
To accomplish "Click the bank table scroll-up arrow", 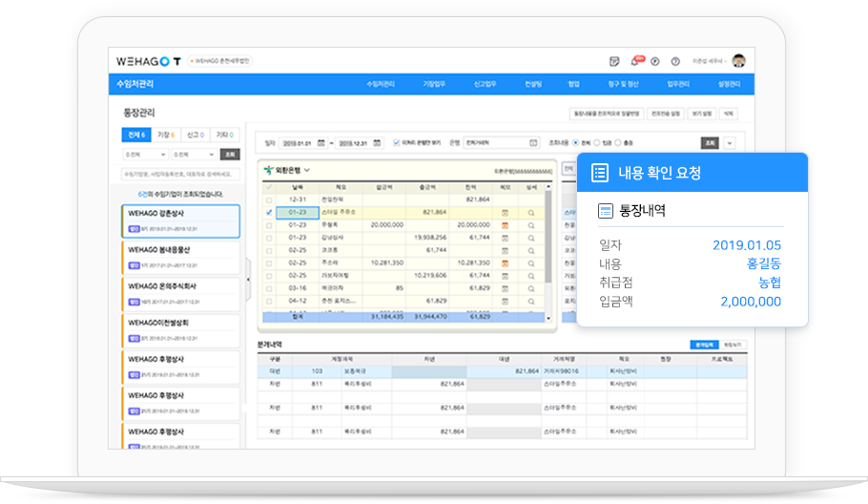I will [548, 187].
